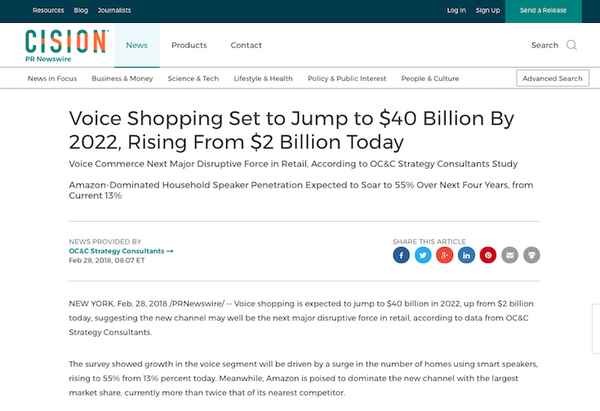Go to Cision PR Newswire logo home
The width and height of the screenshot is (600, 411).
coord(66,45)
